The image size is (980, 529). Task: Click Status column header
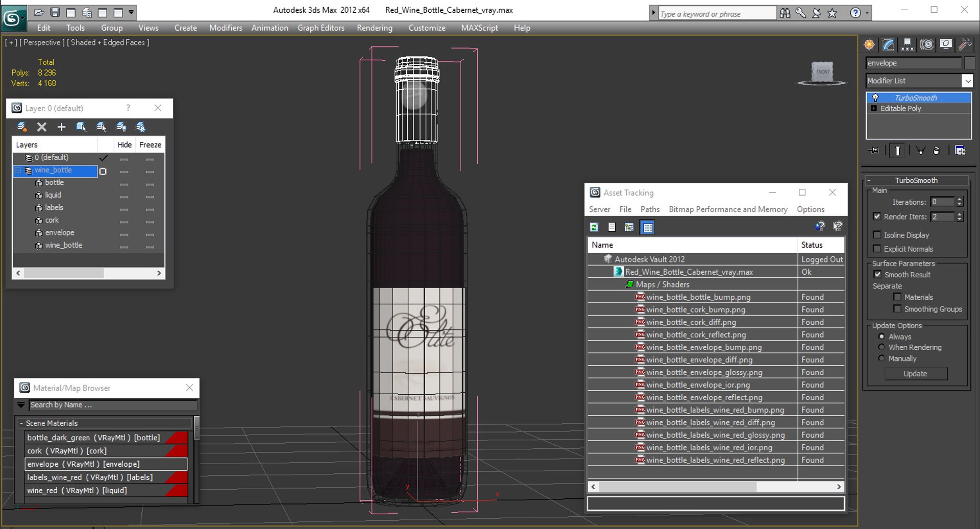[x=821, y=245]
